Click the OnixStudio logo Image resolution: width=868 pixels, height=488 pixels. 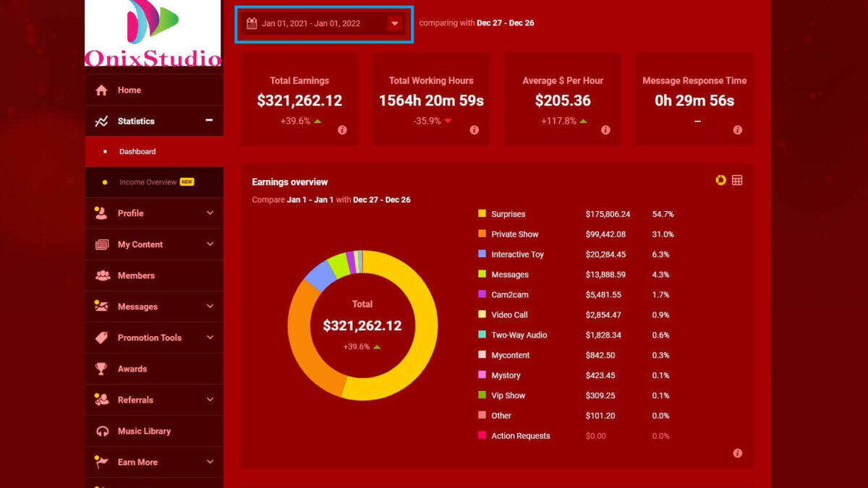point(153,33)
